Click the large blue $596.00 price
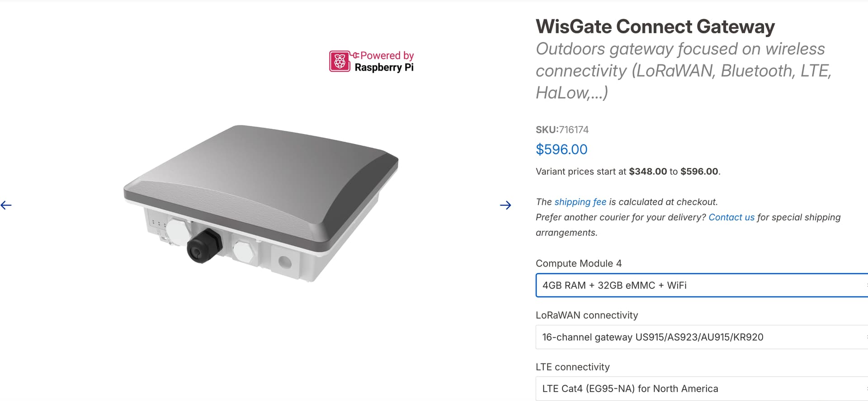 561,149
